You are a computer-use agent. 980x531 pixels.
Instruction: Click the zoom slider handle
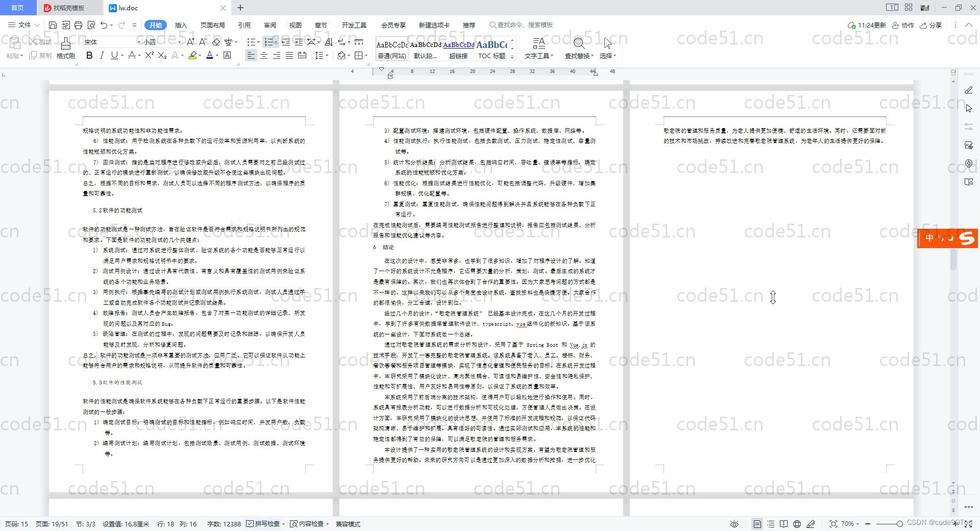point(900,524)
